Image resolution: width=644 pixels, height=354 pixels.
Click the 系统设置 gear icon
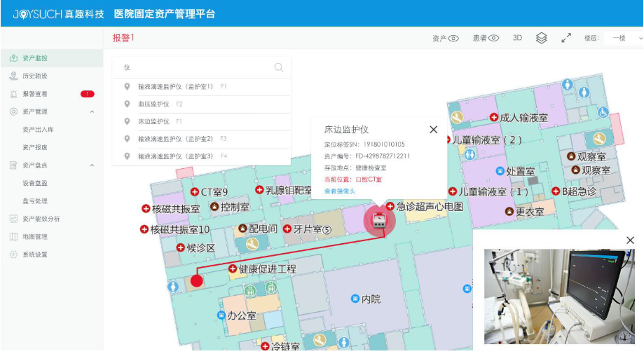pyautogui.click(x=13, y=254)
